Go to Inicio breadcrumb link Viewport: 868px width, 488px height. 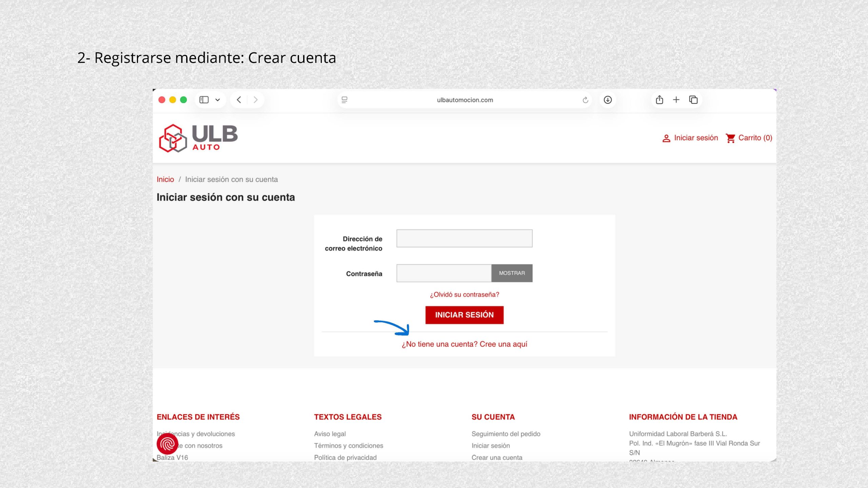click(x=165, y=180)
